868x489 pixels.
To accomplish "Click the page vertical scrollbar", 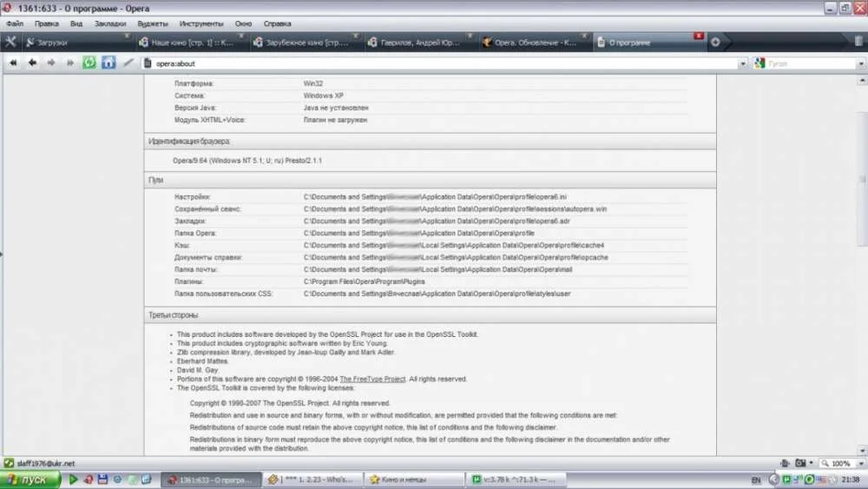I will click(862, 266).
